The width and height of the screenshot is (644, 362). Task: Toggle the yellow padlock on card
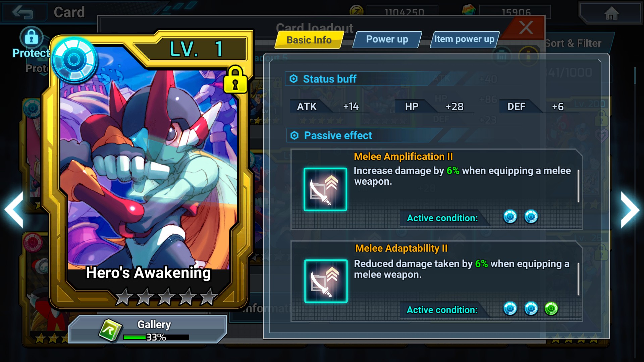click(235, 80)
